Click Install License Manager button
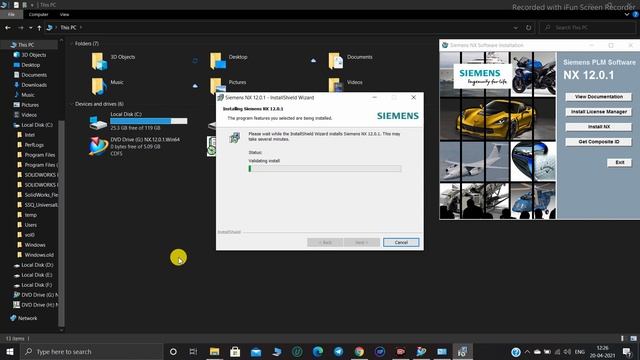This screenshot has height=360, width=640. (x=598, y=111)
